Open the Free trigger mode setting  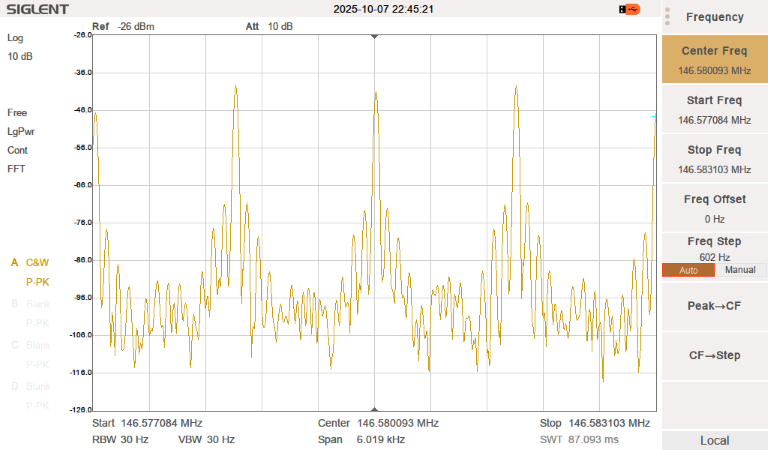tap(17, 113)
